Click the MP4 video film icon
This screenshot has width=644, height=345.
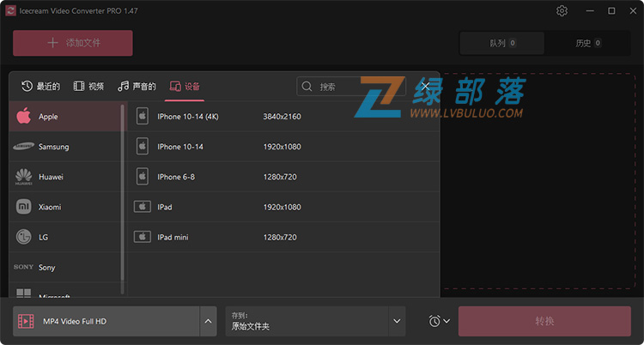coord(26,321)
